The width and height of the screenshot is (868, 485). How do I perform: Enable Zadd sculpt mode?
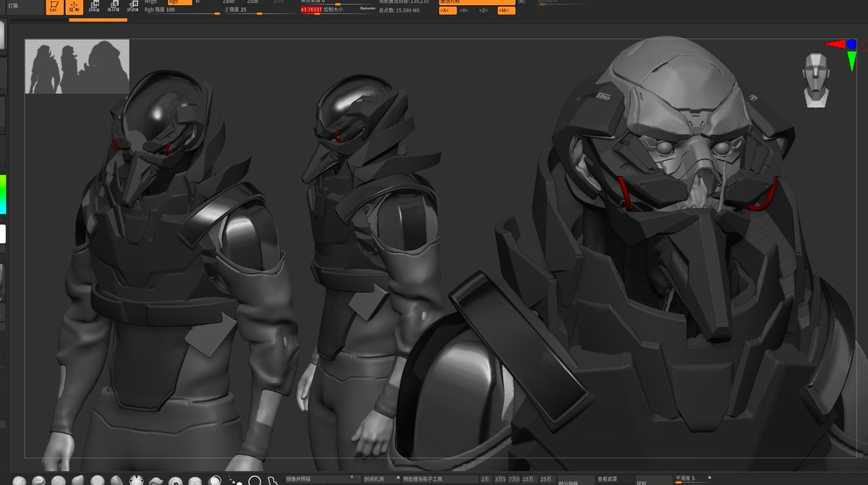click(x=229, y=2)
